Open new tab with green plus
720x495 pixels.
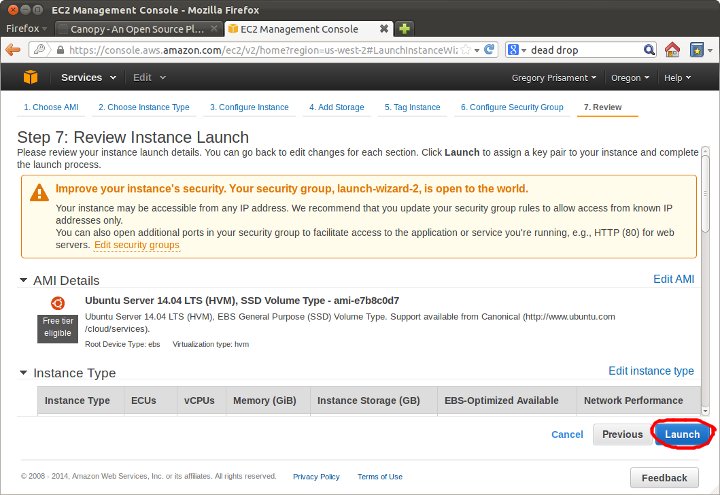click(404, 29)
